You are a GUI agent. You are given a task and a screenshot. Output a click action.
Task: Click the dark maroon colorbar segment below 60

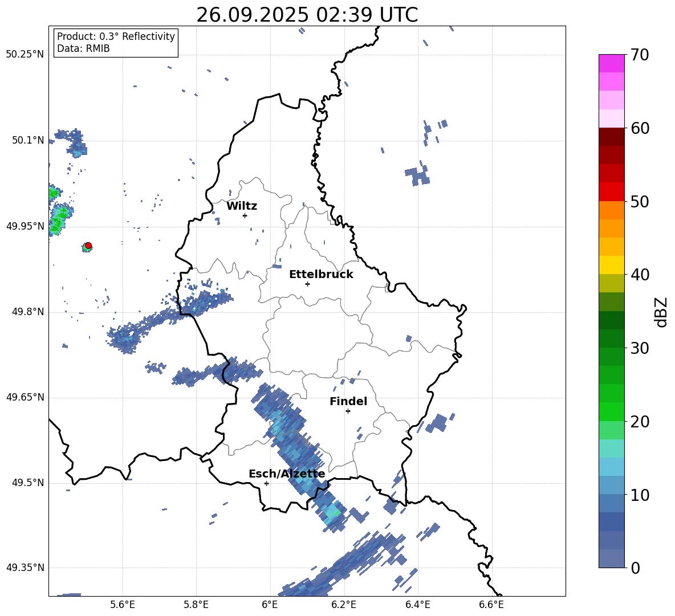tap(611, 137)
